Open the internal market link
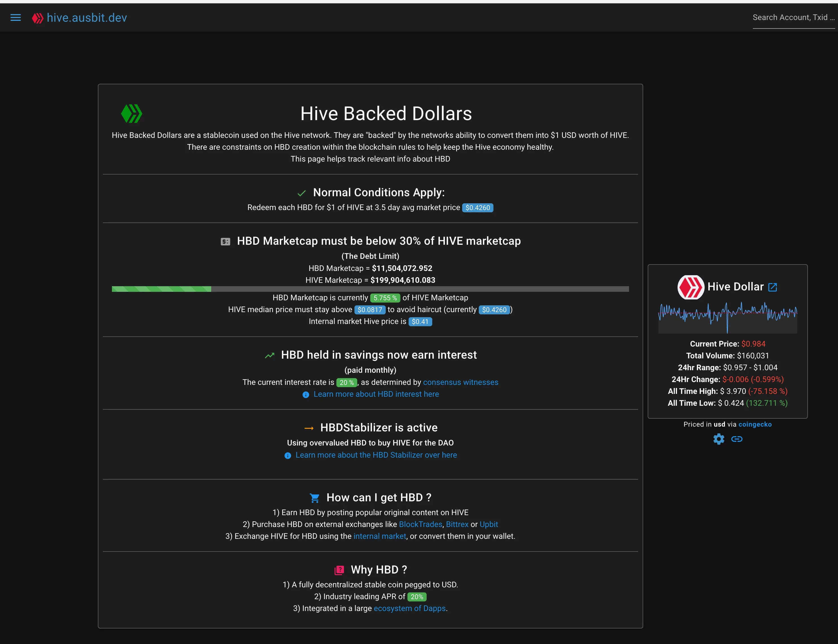Image resolution: width=838 pixels, height=644 pixels. click(x=380, y=536)
